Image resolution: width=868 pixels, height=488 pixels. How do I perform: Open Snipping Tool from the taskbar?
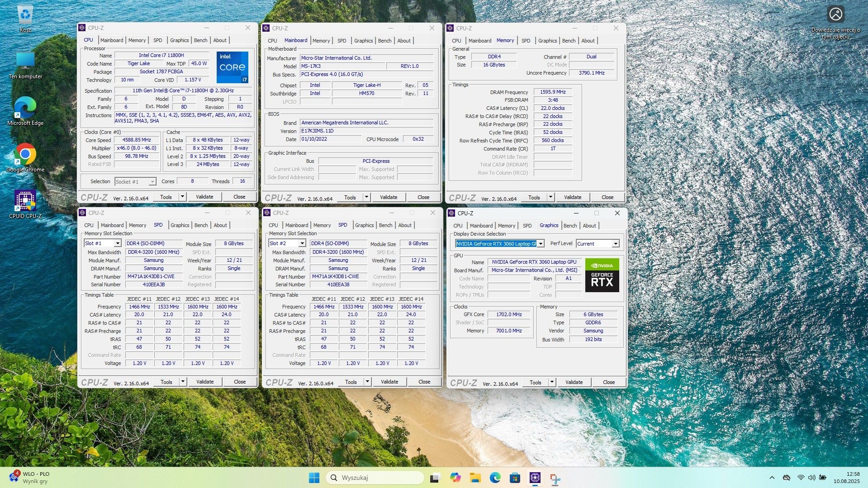coord(555,478)
